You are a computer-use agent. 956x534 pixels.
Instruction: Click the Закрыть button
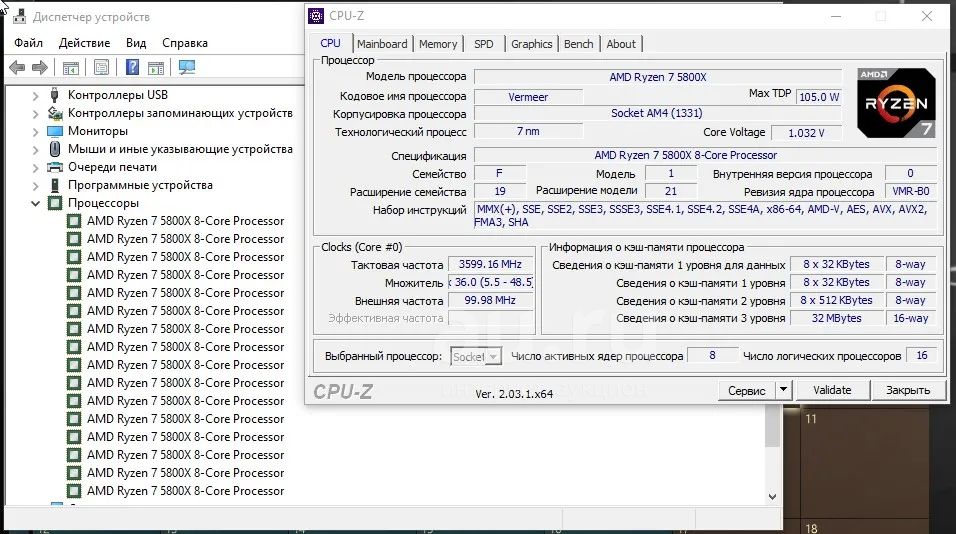(x=908, y=390)
